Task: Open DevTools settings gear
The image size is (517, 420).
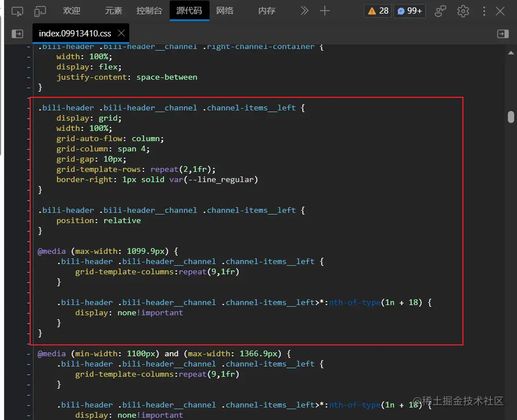Action: tap(463, 11)
